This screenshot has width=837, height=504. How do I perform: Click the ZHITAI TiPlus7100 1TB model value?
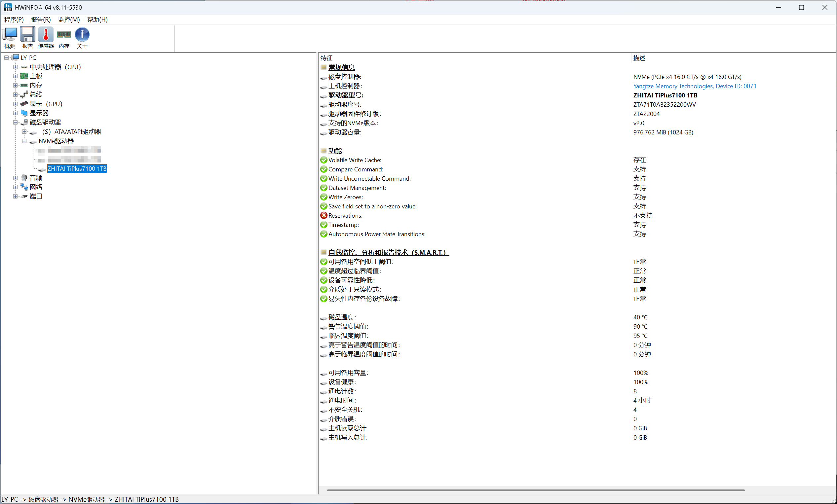pyautogui.click(x=665, y=95)
